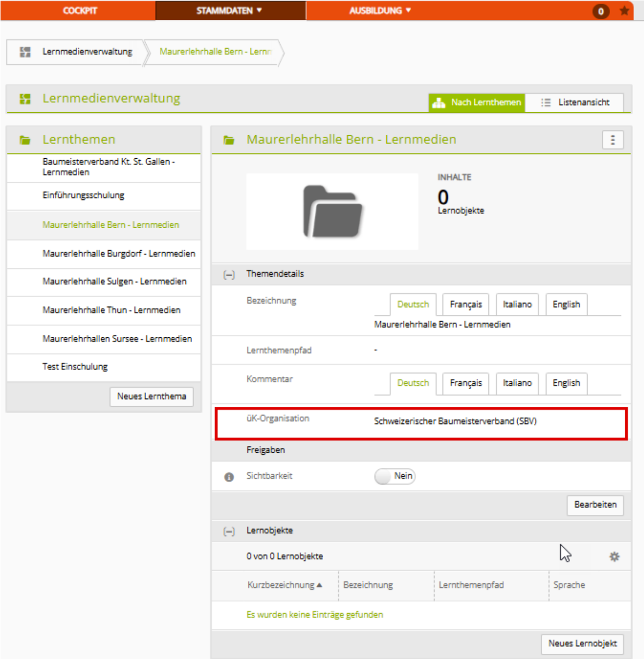Viewport: 644px width, 659px height.
Task: Collapse the Themendetails section
Action: 229,274
